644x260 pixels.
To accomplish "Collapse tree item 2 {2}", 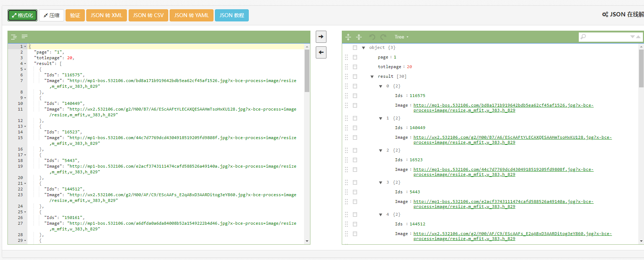I will 381,151.
